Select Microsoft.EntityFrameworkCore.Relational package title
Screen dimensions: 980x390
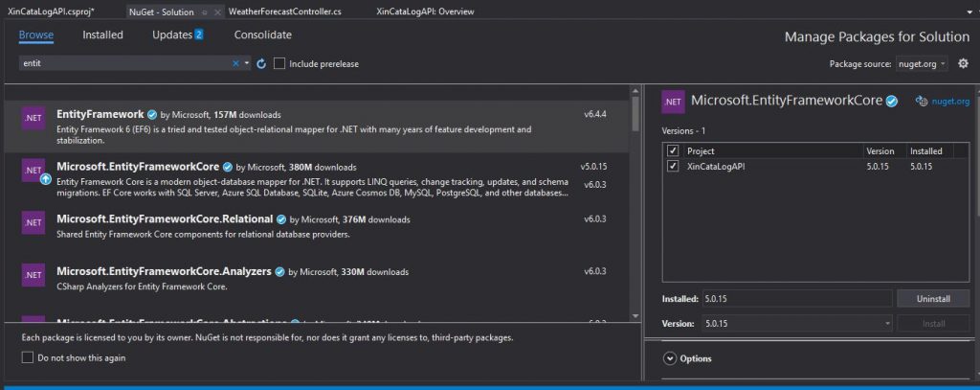click(165, 219)
